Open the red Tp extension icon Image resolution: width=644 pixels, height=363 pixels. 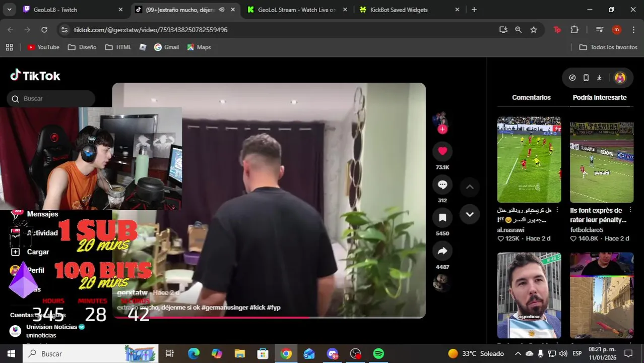[x=557, y=30]
